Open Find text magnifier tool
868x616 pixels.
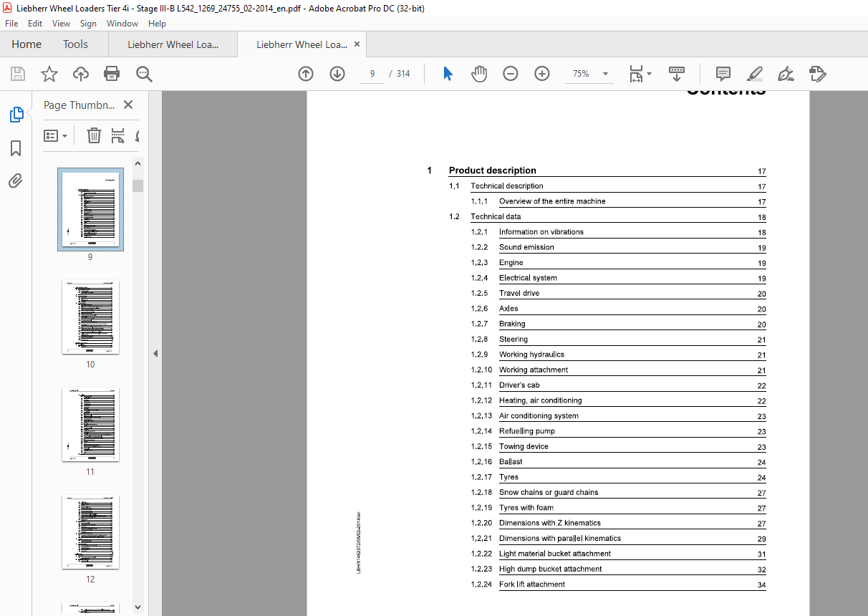coord(144,74)
